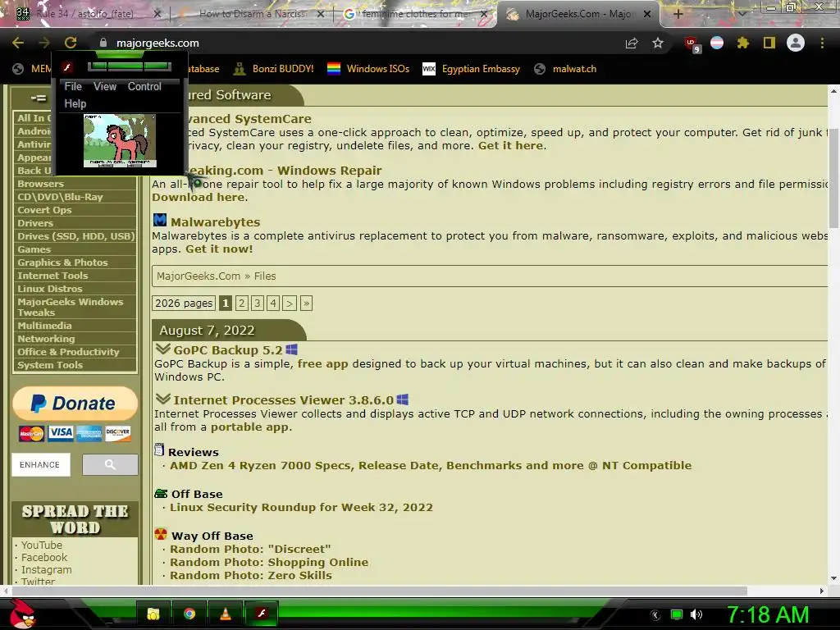Open Chrome three-dot menu
This screenshot has width=840, height=630.
822,43
